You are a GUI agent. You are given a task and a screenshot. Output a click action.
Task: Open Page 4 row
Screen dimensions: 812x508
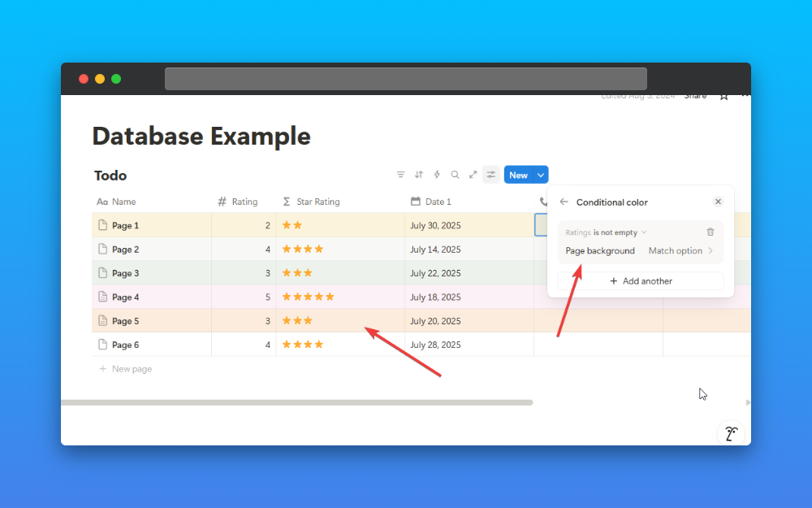tap(125, 297)
